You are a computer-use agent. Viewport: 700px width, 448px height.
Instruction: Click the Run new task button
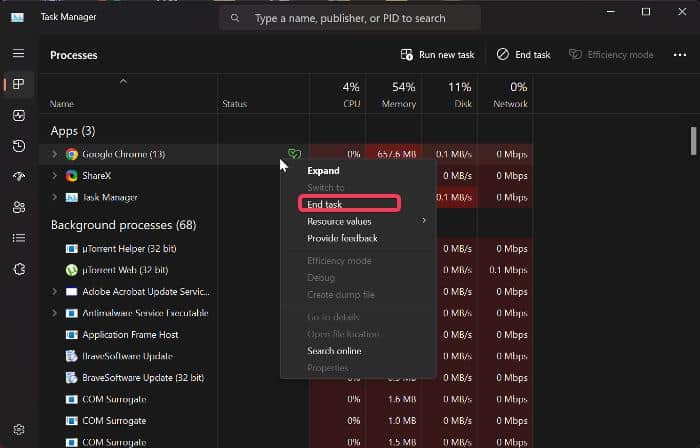438,55
